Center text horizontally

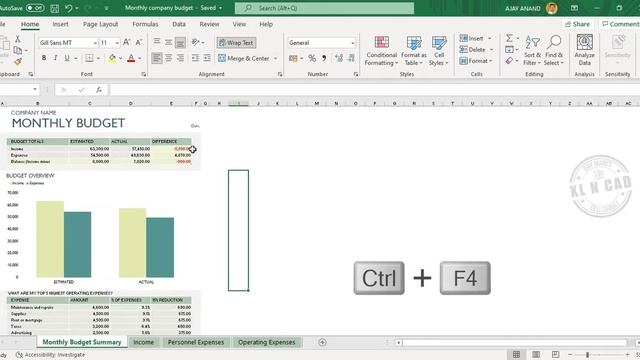click(x=168, y=58)
